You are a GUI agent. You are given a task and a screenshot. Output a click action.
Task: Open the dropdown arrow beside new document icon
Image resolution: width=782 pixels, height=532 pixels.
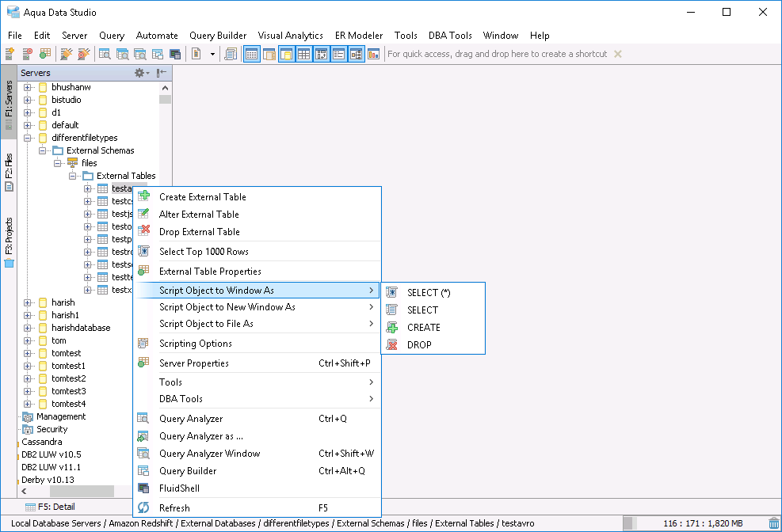[212, 54]
